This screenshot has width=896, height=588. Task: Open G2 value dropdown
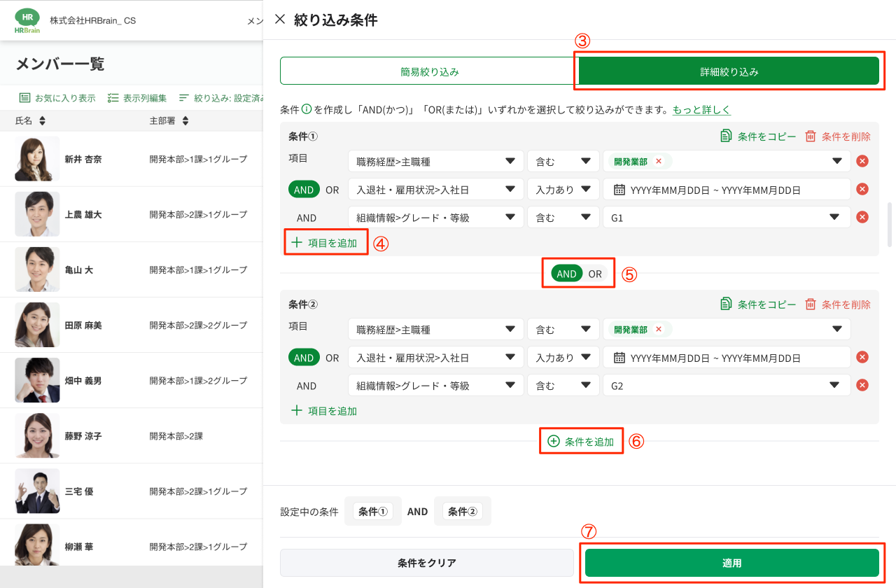pyautogui.click(x=727, y=385)
